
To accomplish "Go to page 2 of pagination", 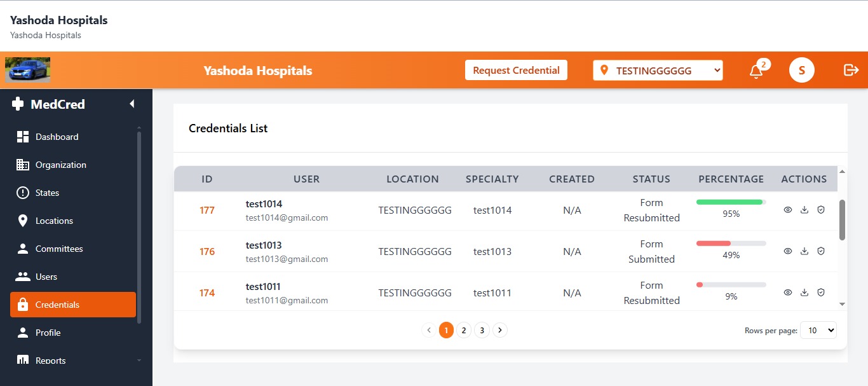I will point(464,330).
